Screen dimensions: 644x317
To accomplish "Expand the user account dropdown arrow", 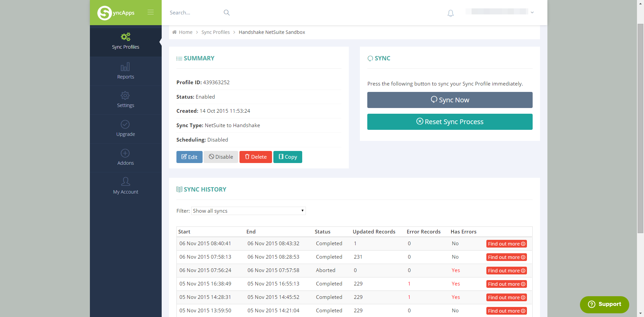I will [532, 12].
